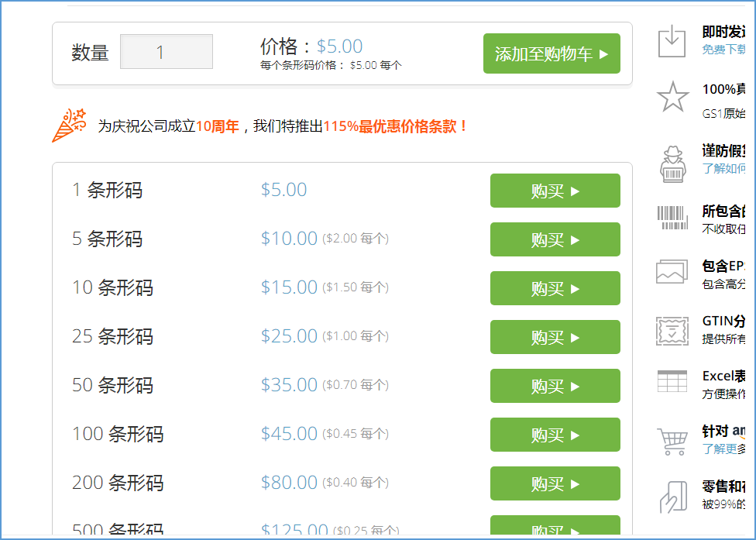
Task: Click the barcode icon in the sidebar
Action: tap(672, 218)
